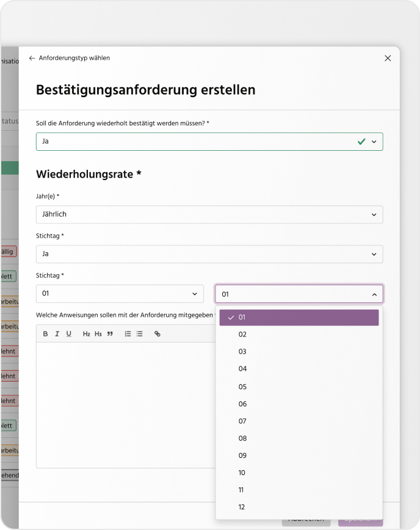Toggle underline formatting in editor
The image size is (420, 530).
[x=69, y=334]
